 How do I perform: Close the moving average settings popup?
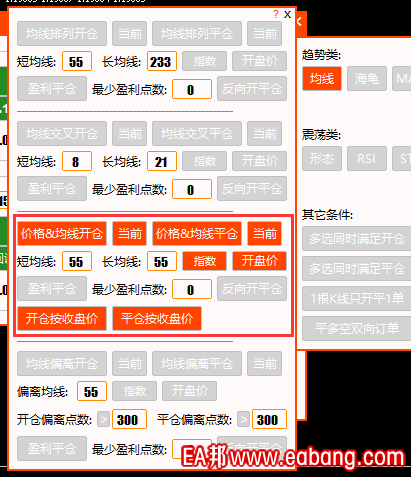pyautogui.click(x=287, y=14)
